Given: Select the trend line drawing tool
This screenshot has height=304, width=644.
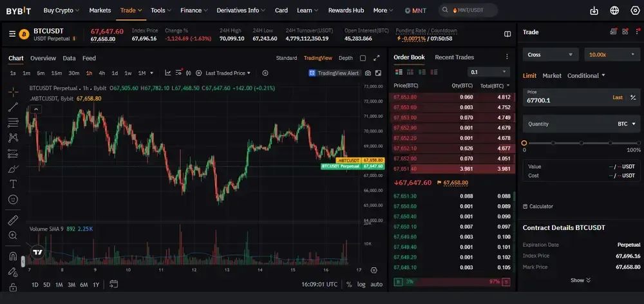Looking at the screenshot, I should [x=13, y=107].
